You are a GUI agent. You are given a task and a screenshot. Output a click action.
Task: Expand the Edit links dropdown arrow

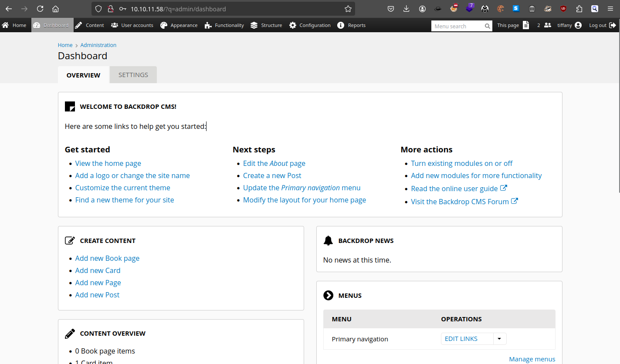coord(500,339)
